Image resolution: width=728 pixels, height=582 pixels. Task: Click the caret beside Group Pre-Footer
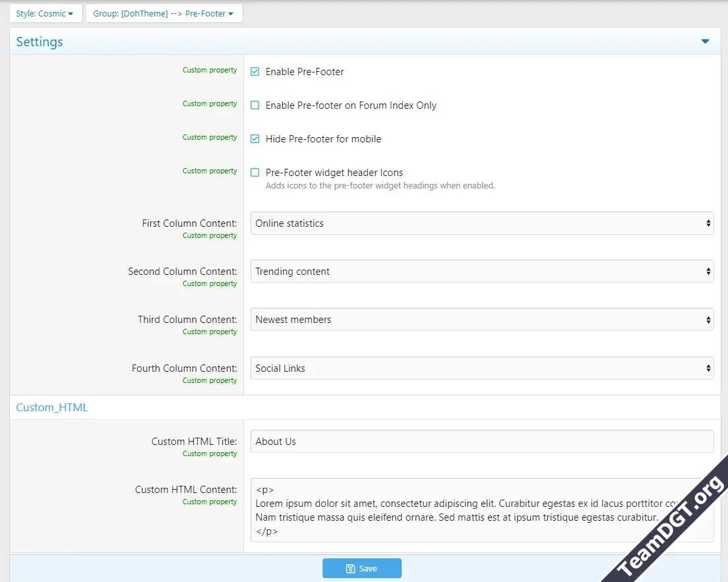[231, 14]
